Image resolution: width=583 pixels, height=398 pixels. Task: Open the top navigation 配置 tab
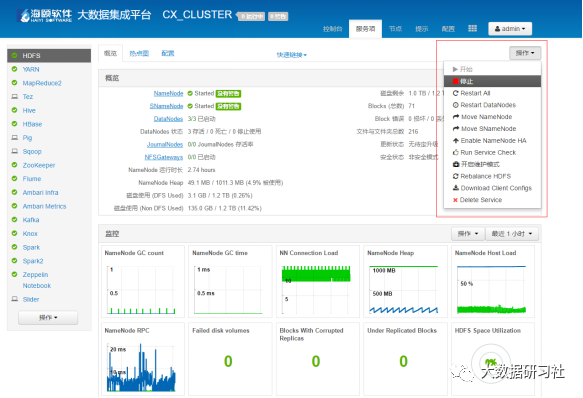448,29
